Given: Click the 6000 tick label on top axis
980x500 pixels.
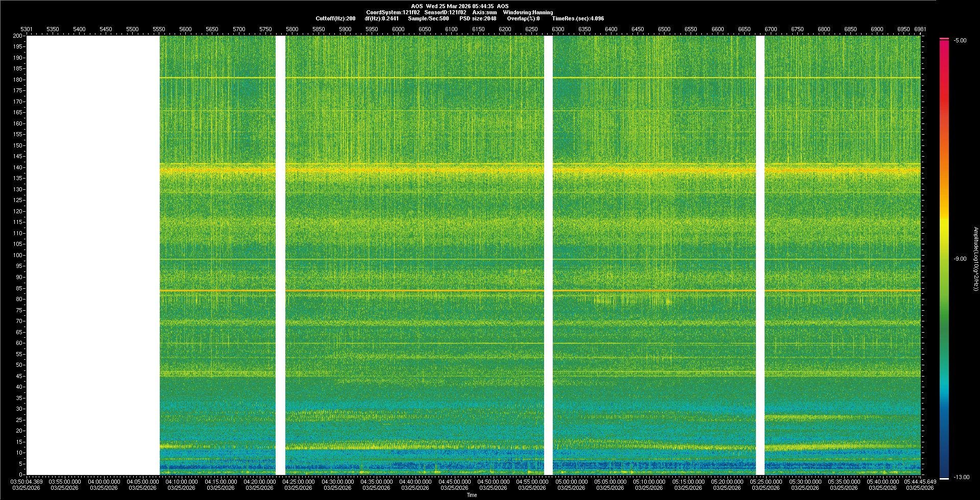Looking at the screenshot, I should coord(398,29).
